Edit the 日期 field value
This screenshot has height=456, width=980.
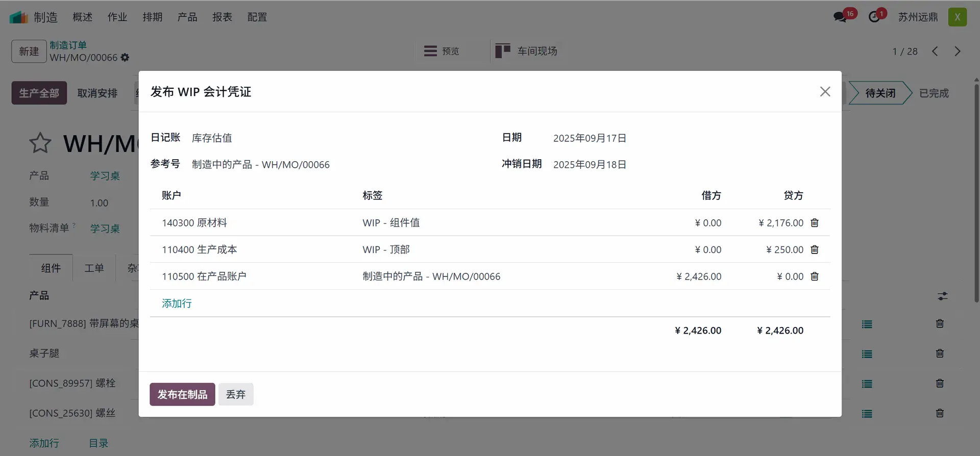(x=590, y=138)
